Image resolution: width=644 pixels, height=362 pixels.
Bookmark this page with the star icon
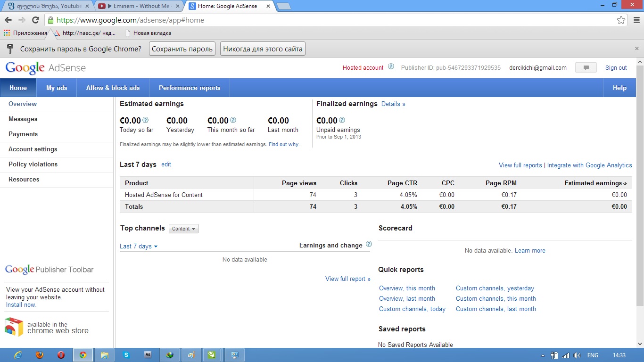[621, 20]
